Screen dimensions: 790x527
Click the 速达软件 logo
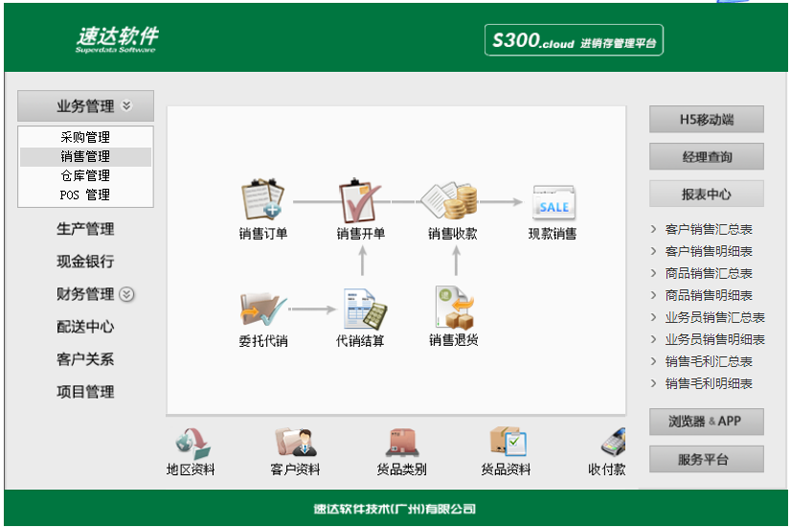coord(117,39)
